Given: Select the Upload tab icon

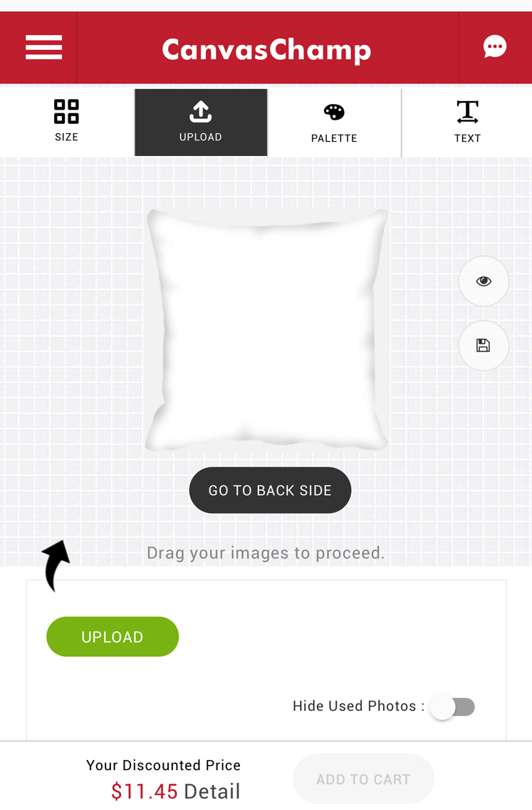Looking at the screenshot, I should point(200,112).
